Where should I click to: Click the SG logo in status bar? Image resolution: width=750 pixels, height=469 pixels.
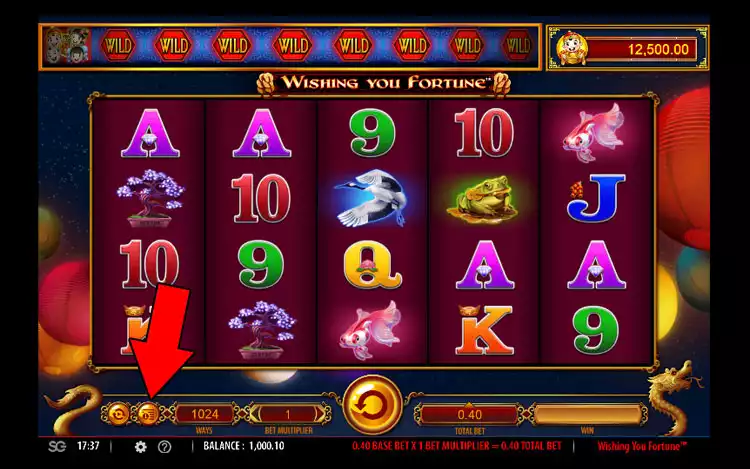point(57,446)
